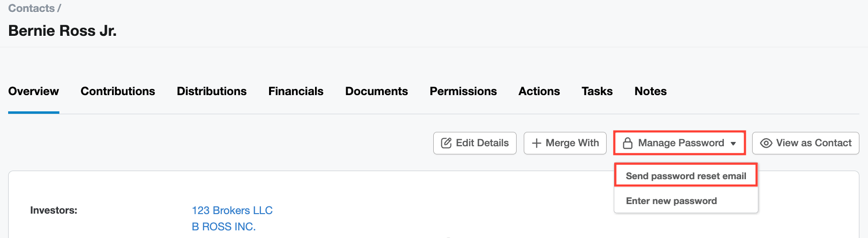Select the Permissions tab
Screen dimensions: 868x238
click(x=463, y=91)
